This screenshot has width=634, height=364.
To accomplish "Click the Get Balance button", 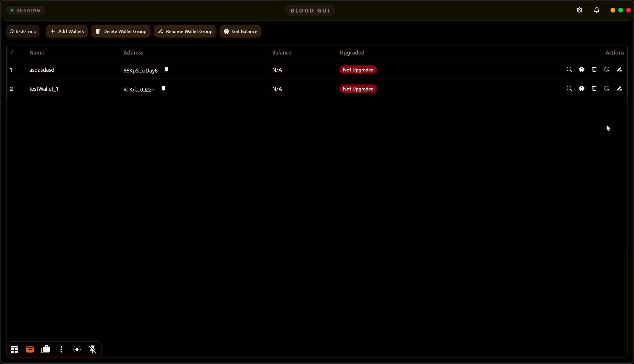I will pos(240,32).
